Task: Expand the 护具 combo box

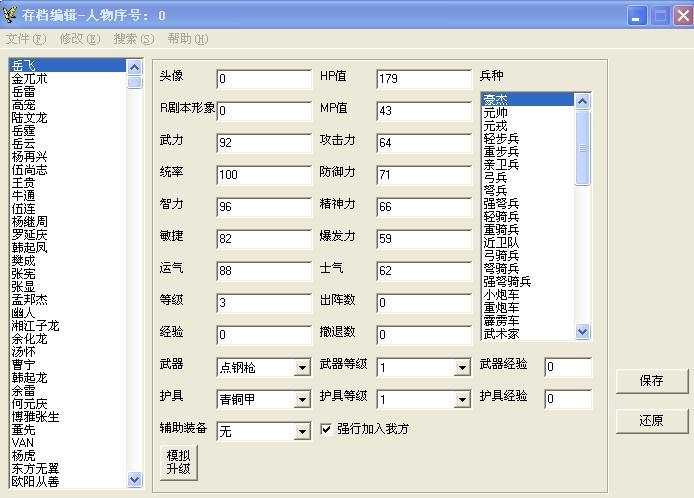Action: point(302,400)
